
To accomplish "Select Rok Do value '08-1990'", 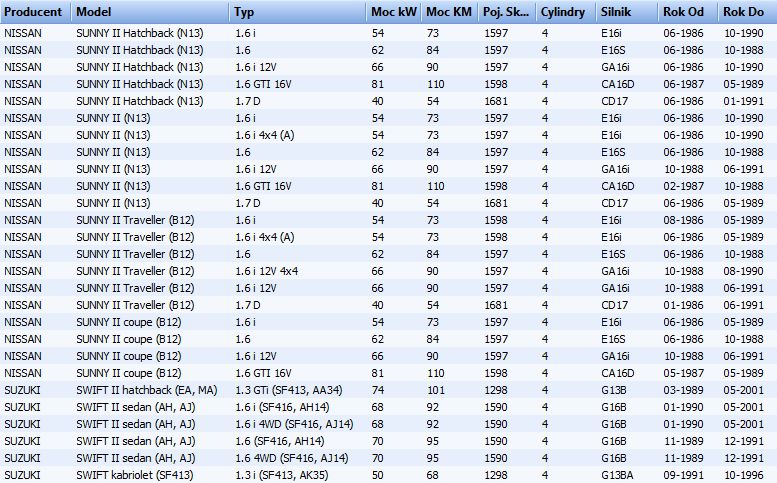I will [x=743, y=271].
